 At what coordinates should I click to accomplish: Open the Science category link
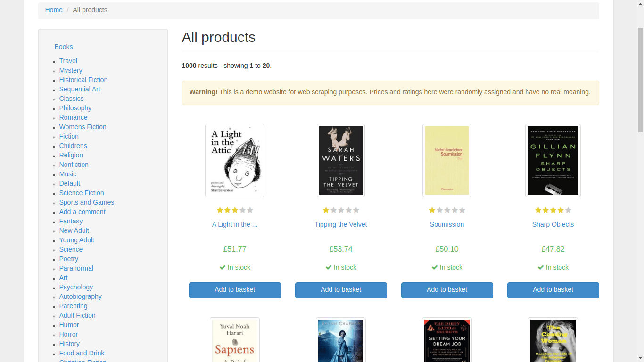coord(71,249)
